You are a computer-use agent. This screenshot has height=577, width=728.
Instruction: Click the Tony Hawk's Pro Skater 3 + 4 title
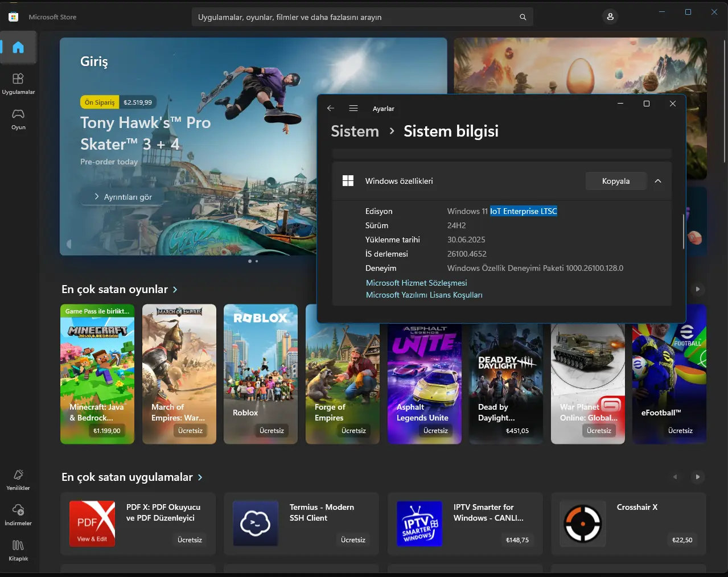146,133
